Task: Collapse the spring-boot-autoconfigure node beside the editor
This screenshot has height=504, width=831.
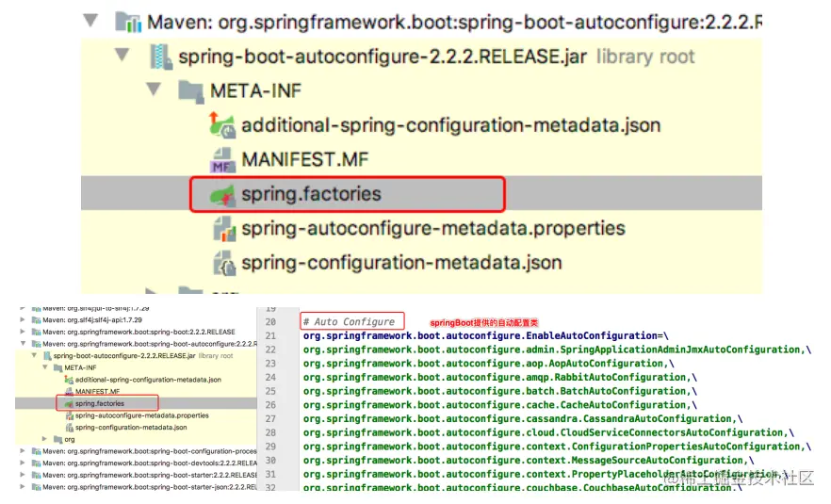Action: [x=23, y=344]
